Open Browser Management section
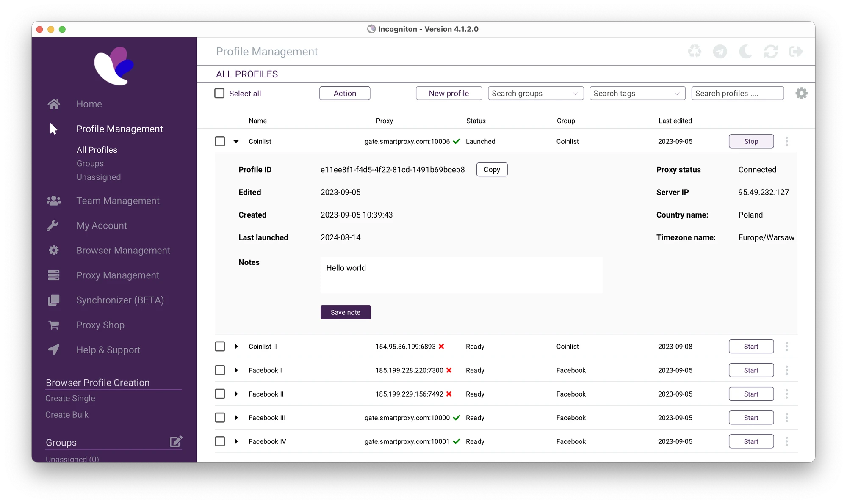The image size is (847, 504). (123, 251)
